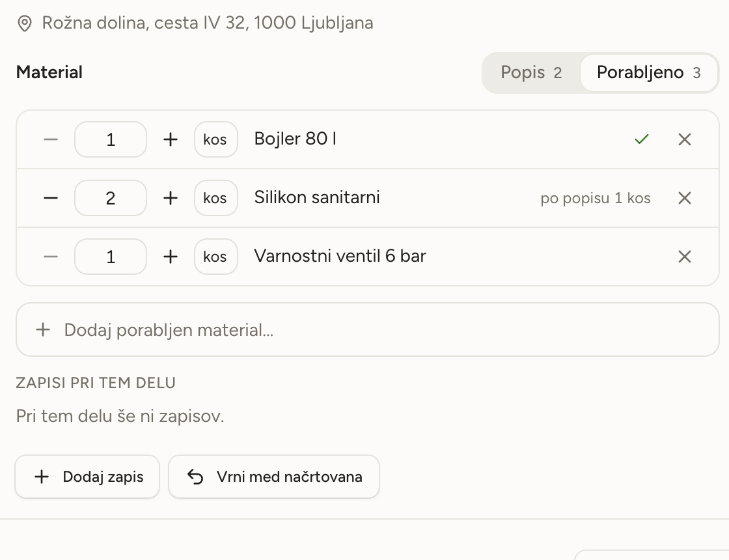Click the ZAPISI PRI TEM DELU heading
The image size is (729, 560).
click(x=96, y=383)
